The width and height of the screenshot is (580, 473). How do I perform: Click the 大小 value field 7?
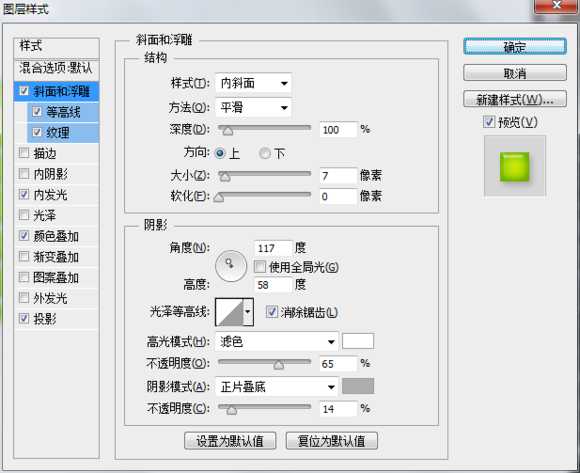pyautogui.click(x=338, y=176)
